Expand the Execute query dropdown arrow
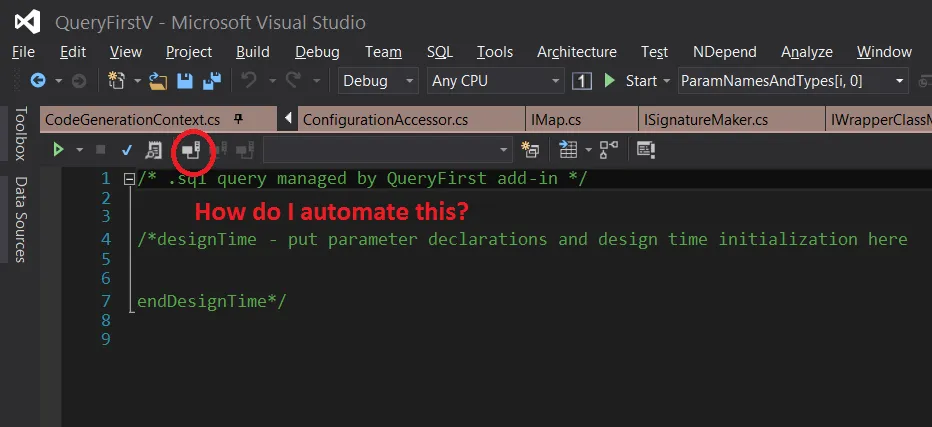This screenshot has height=427, width=932. tap(79, 150)
